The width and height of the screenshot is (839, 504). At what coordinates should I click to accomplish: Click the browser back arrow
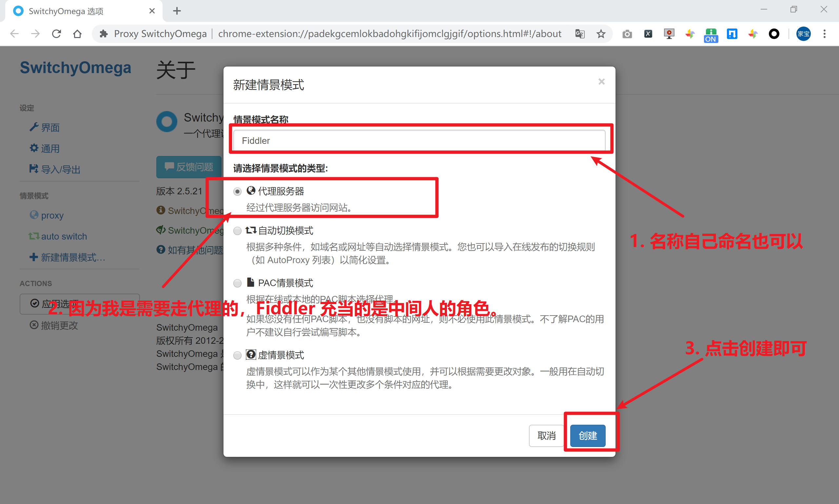[x=14, y=34]
